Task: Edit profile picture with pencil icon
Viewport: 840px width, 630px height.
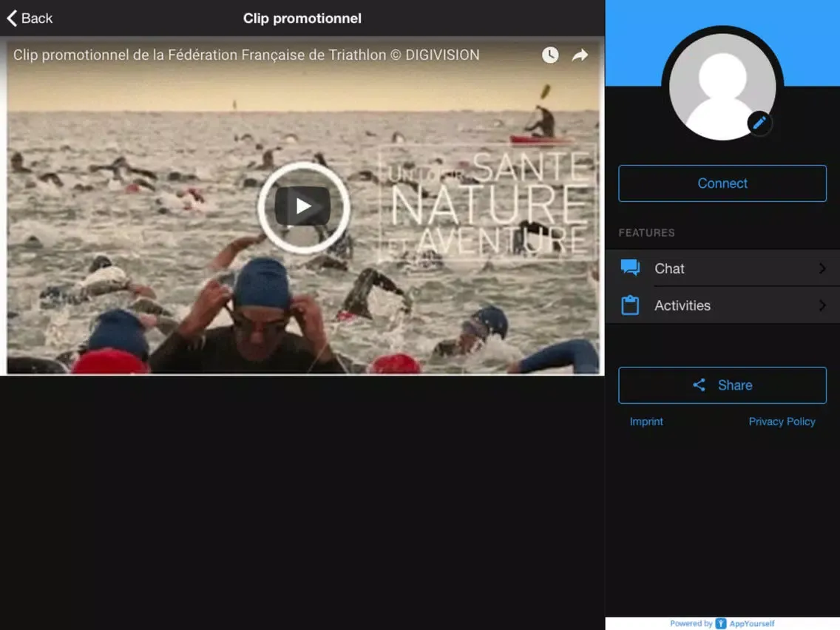Action: point(759,123)
